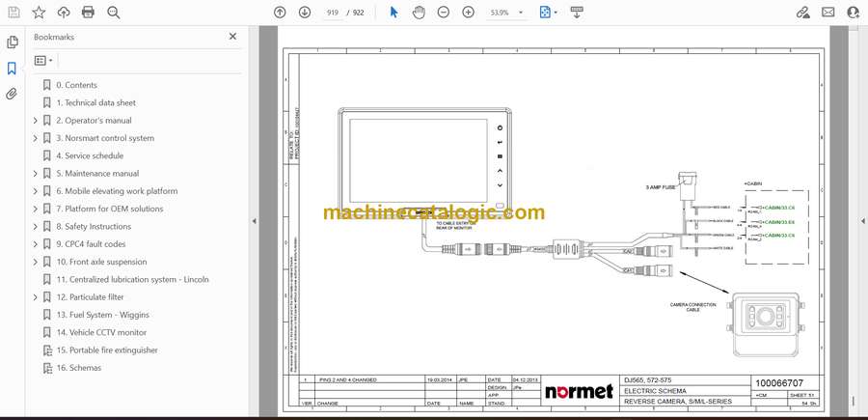Expand the 12. Particulate filter bookmark
Image resolution: width=868 pixels, height=420 pixels.
35,297
